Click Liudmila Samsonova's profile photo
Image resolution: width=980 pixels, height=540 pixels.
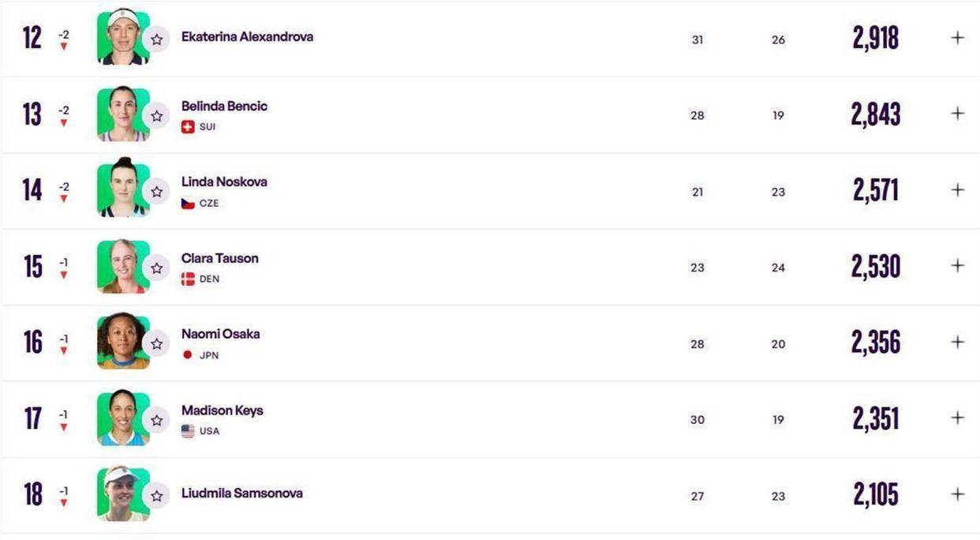[122, 494]
